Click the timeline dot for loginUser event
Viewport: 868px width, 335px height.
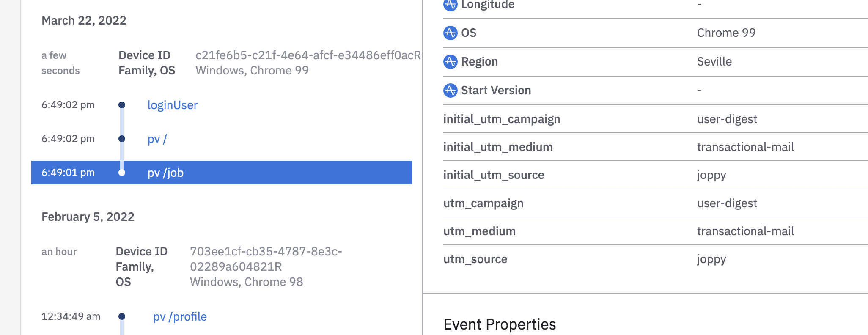coord(122,105)
